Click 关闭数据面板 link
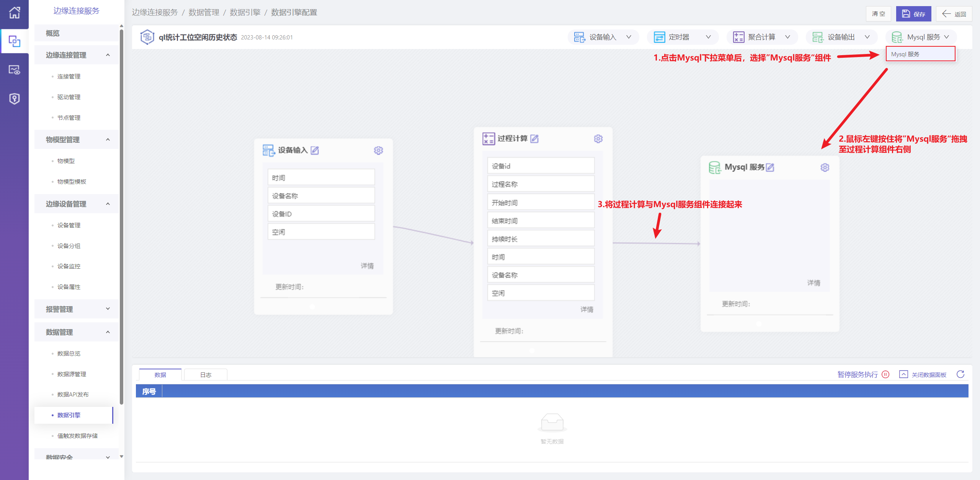The image size is (980, 480). 929,375
